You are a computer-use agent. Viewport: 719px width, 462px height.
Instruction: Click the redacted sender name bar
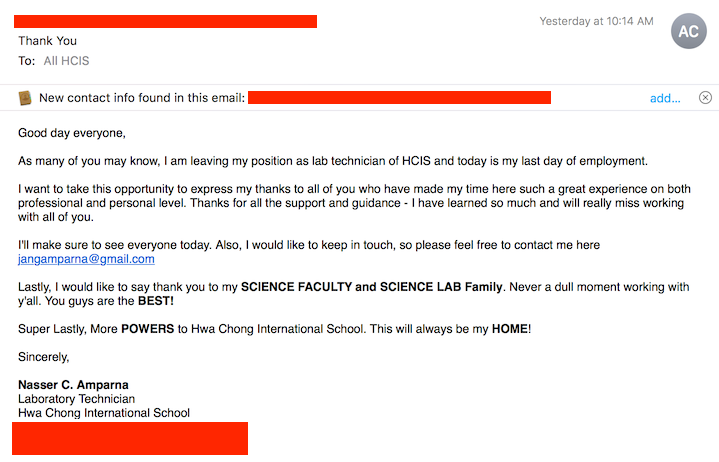166,22
